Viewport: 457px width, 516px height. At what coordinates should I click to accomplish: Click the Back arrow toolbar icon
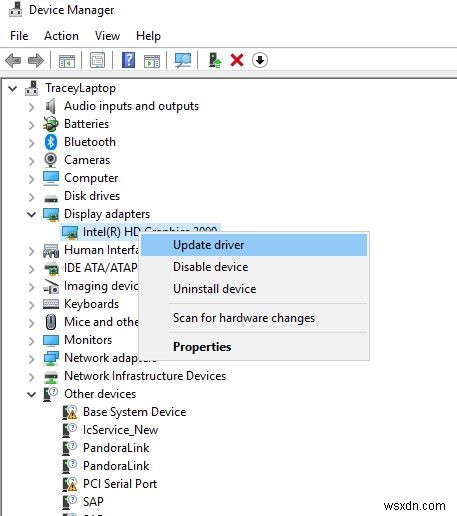pos(13,60)
